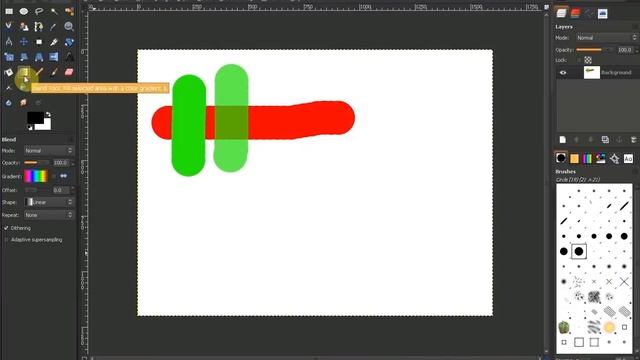Image resolution: width=640 pixels, height=360 pixels.
Task: Open the Repeat None dropdown
Action: coord(49,215)
